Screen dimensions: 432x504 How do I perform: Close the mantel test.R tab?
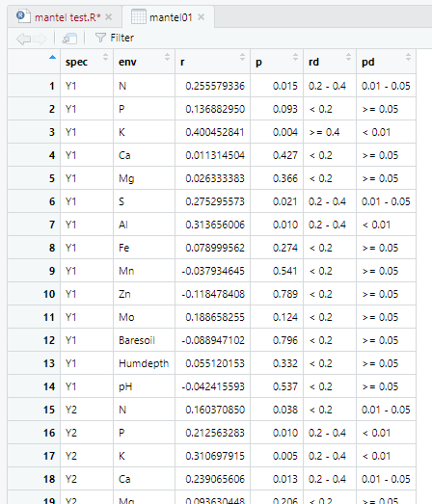point(109,16)
